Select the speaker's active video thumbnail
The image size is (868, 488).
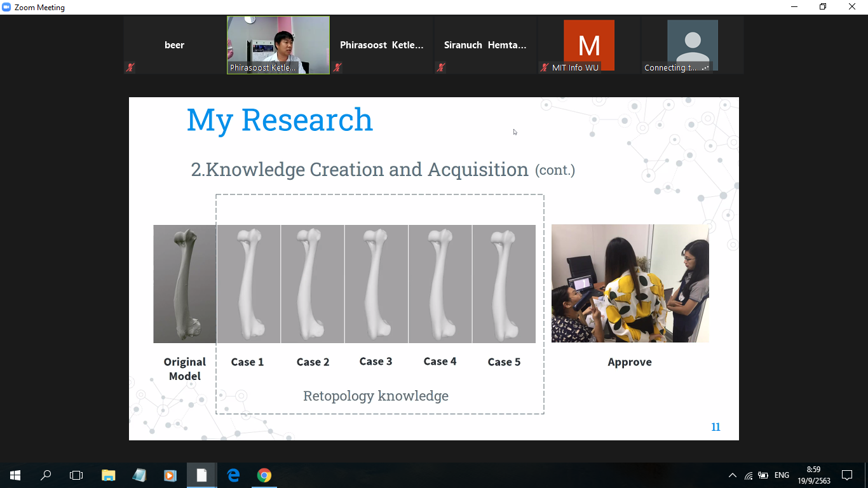[278, 44]
